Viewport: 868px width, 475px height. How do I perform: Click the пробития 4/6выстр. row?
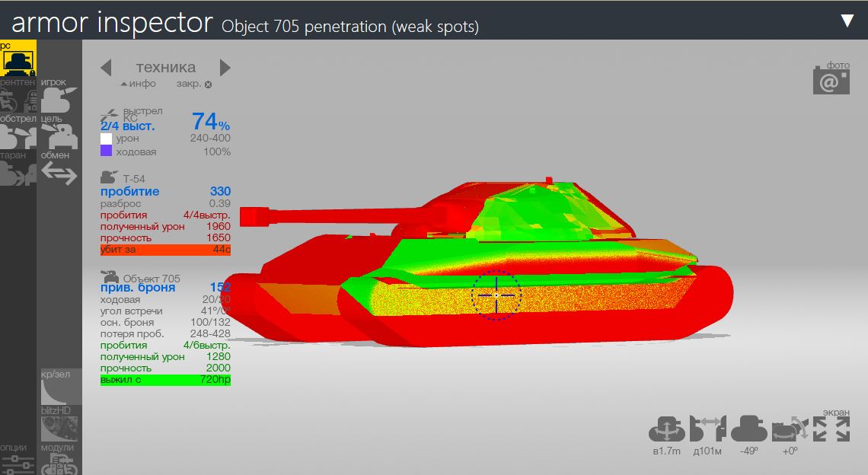tap(165, 345)
